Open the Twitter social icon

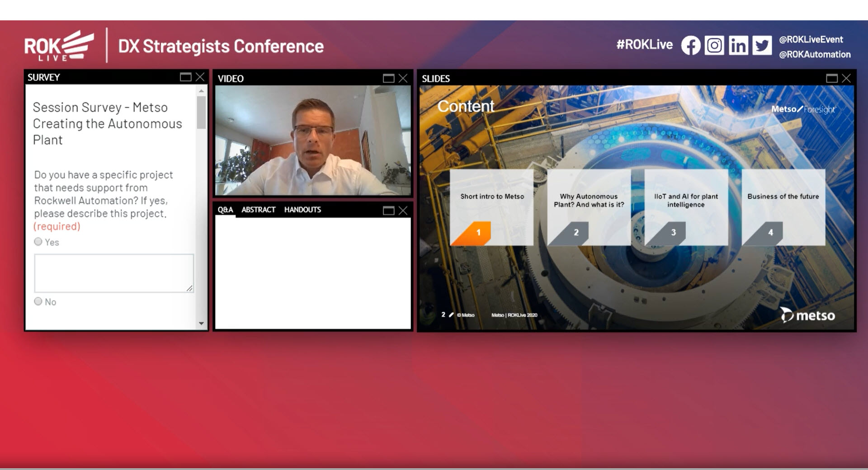coord(762,46)
